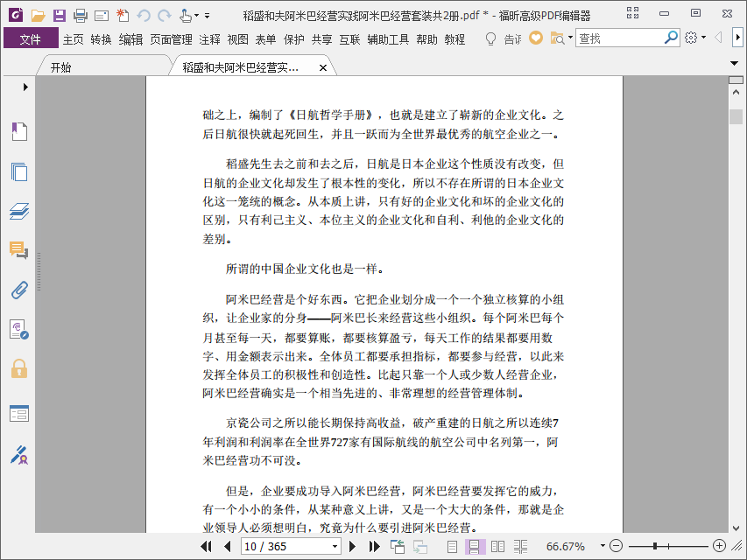This screenshot has width=747, height=560.
Task: Open the Comments panel
Action: click(x=19, y=249)
